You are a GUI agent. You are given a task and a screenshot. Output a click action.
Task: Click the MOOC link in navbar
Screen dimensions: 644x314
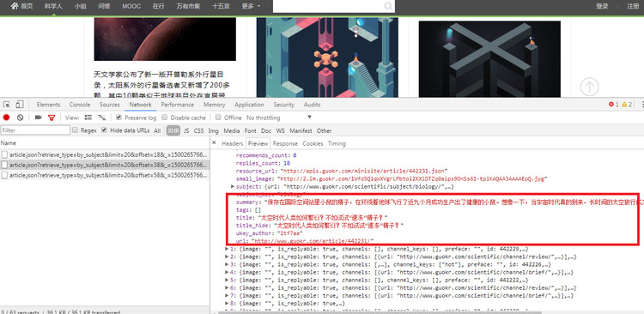(131, 6)
